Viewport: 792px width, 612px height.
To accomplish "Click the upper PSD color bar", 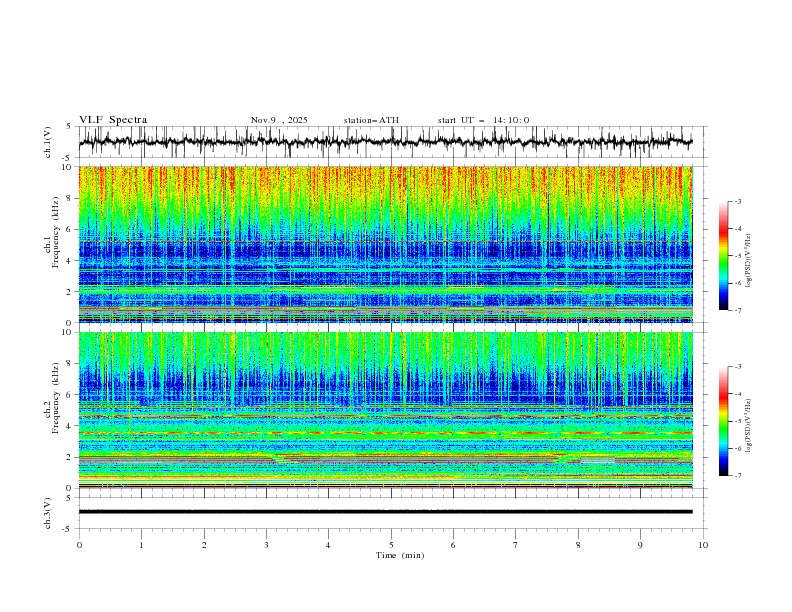I will point(724,256).
